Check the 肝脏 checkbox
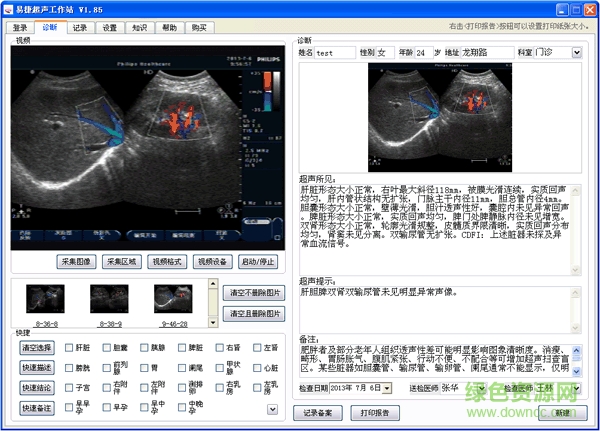The width and height of the screenshot is (600, 431). [69, 347]
